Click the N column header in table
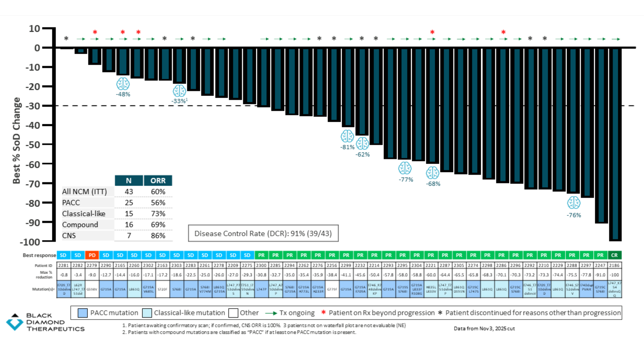The width and height of the screenshot is (644, 350). coord(129,181)
